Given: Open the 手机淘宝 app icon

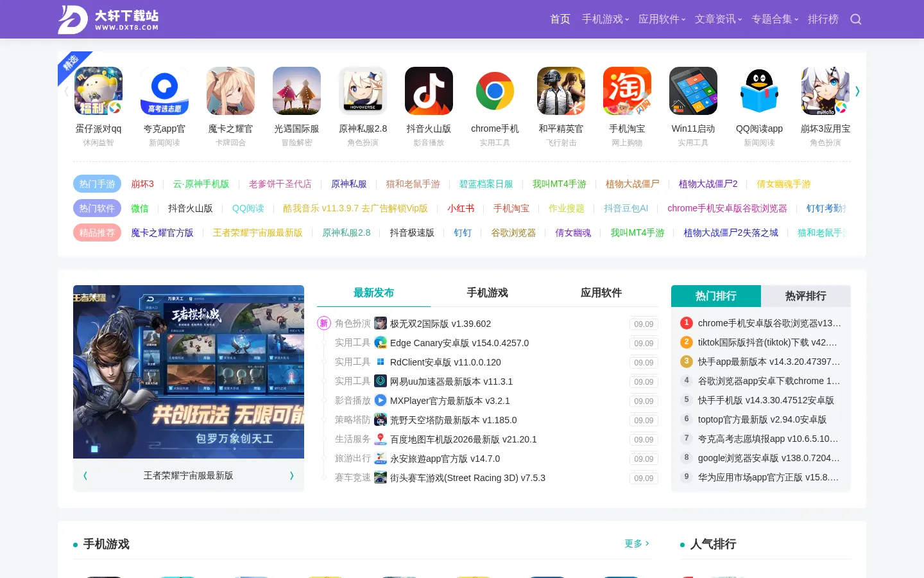Looking at the screenshot, I should pyautogui.click(x=627, y=91).
